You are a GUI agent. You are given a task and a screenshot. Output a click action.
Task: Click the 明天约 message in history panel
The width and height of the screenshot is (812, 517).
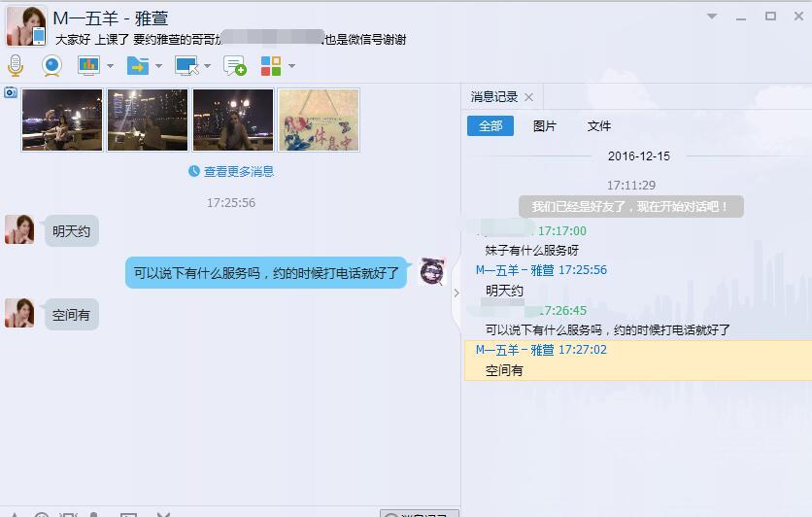(x=504, y=291)
